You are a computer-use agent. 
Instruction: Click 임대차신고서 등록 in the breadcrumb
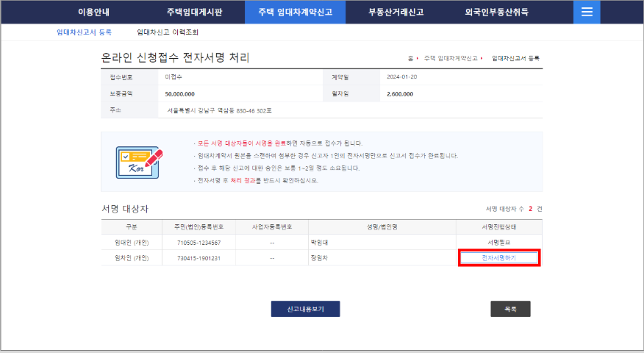click(x=515, y=58)
